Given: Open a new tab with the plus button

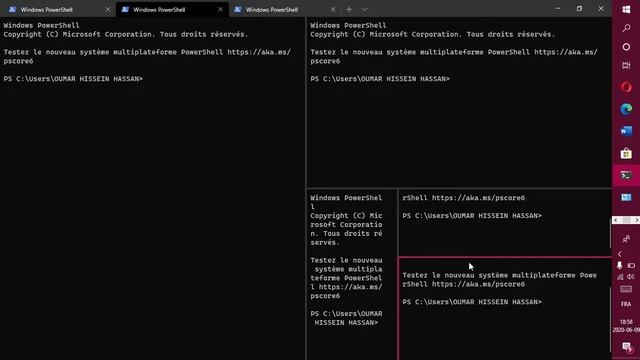Looking at the screenshot, I should [349, 9].
